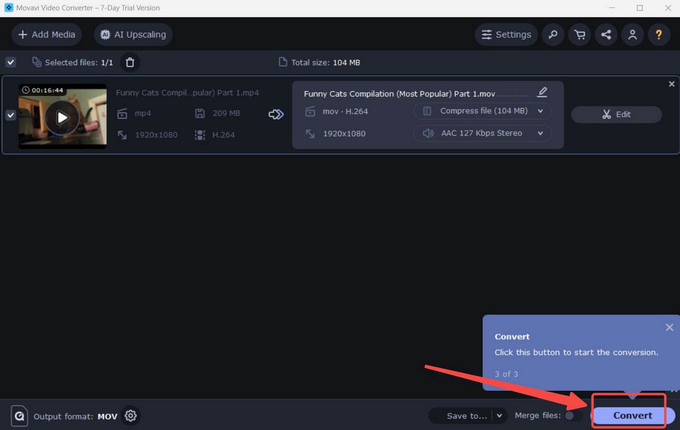Remove the file with the X icon
This screenshot has height=430, width=680.
(x=672, y=84)
